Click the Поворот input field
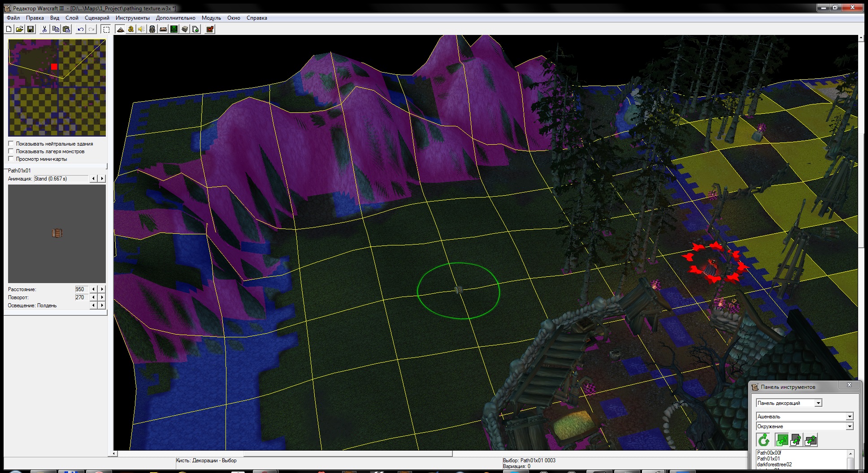This screenshot has height=473, width=868. [82, 297]
